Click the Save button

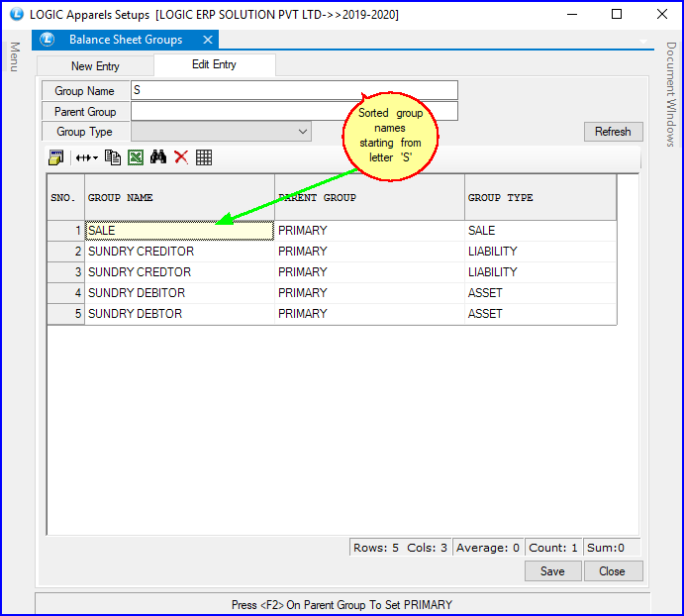pos(552,571)
